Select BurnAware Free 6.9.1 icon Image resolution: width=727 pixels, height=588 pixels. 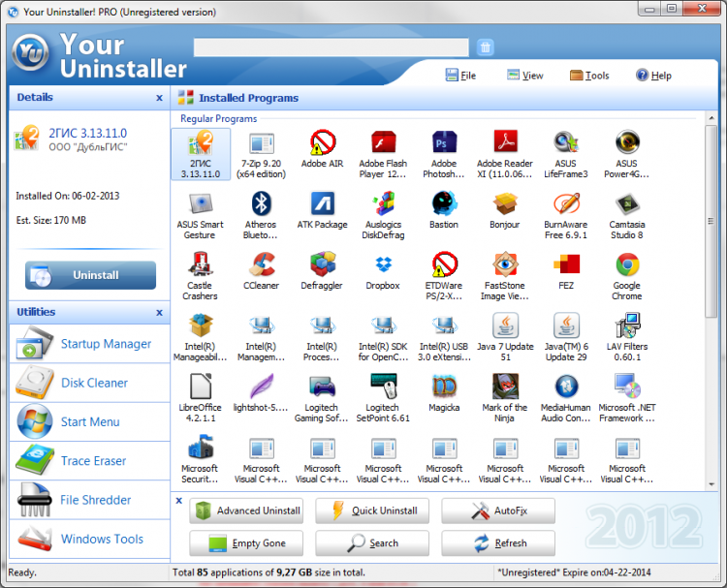point(566,203)
